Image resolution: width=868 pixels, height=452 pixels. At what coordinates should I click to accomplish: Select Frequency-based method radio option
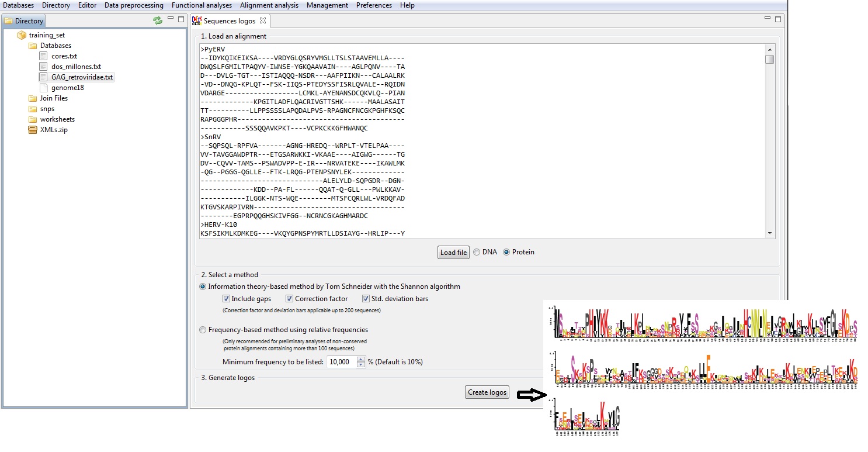point(203,330)
